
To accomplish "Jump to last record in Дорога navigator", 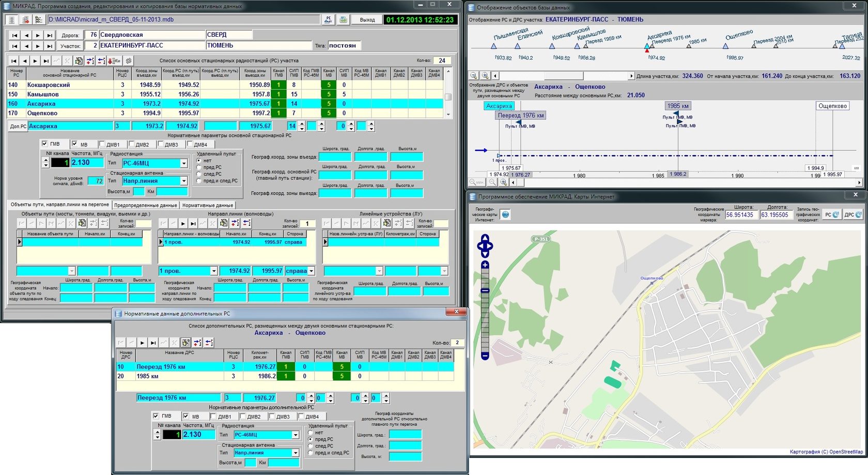I will click(49, 35).
